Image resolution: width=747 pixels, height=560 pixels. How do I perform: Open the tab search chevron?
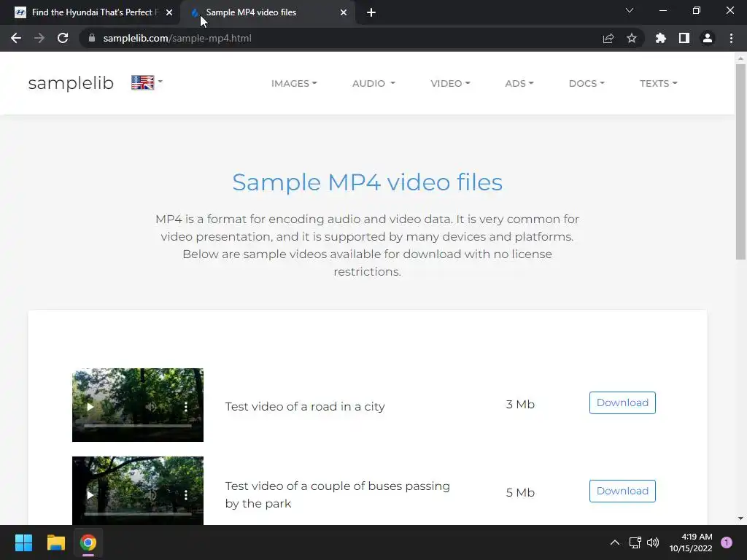point(630,10)
